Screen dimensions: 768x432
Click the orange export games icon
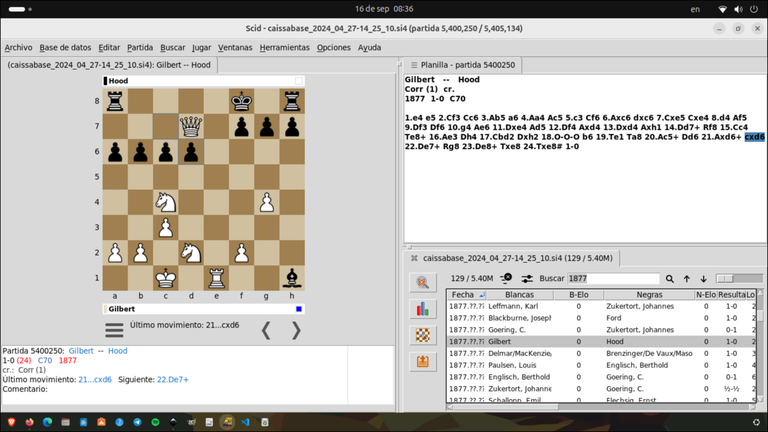[423, 362]
